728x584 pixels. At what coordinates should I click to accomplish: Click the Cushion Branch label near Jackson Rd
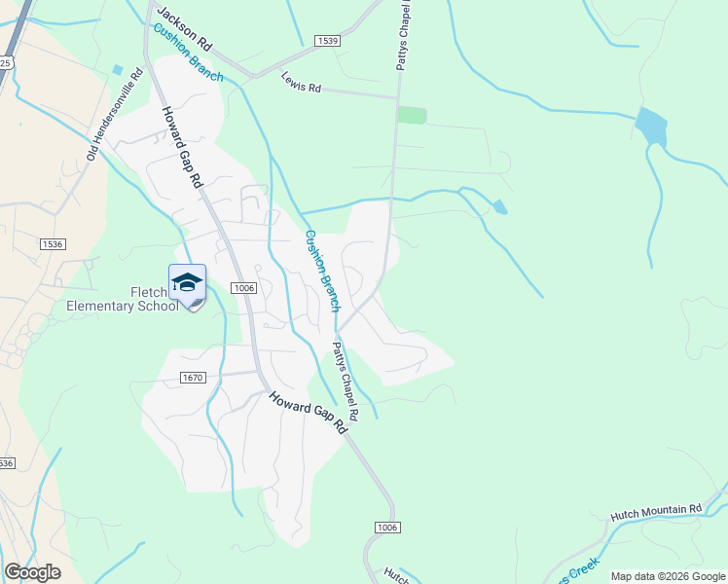pyautogui.click(x=189, y=53)
